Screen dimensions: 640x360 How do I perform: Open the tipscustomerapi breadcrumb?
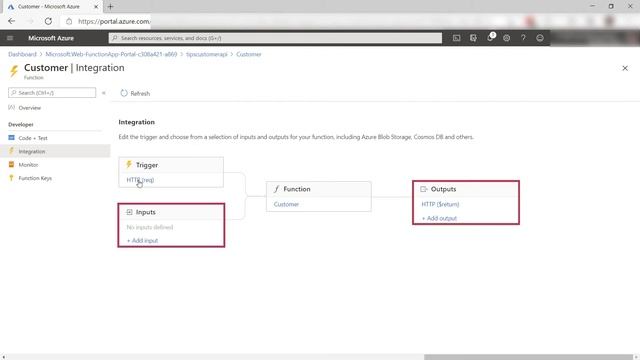pos(207,54)
